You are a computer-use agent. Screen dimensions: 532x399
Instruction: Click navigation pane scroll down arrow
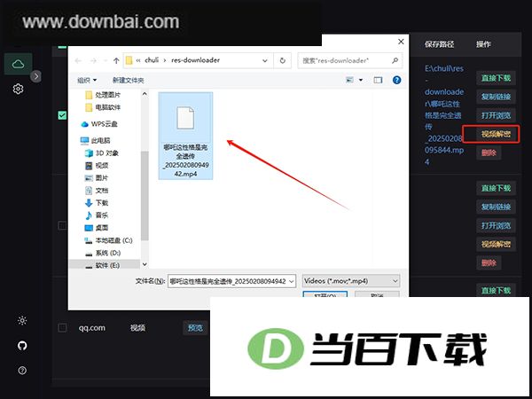[x=145, y=264]
